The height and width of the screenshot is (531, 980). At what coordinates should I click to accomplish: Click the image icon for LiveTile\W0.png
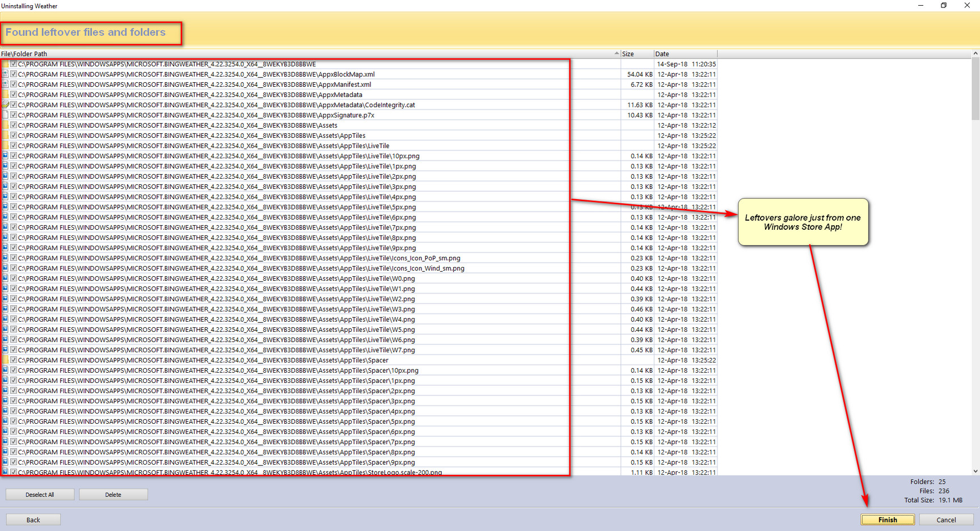pyautogui.click(x=5, y=279)
